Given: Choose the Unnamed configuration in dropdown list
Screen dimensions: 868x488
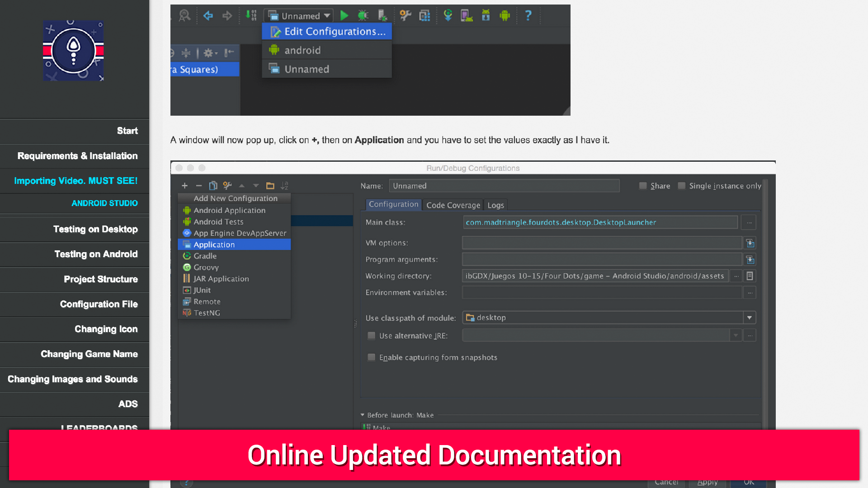Looking at the screenshot, I should (327, 69).
